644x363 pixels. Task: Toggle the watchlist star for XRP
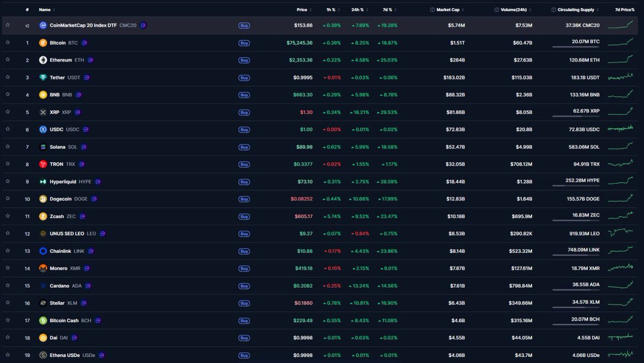8,112
